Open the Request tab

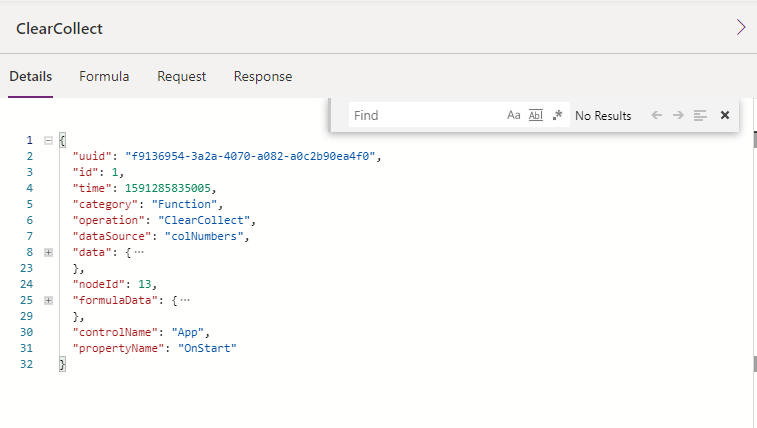(x=182, y=76)
